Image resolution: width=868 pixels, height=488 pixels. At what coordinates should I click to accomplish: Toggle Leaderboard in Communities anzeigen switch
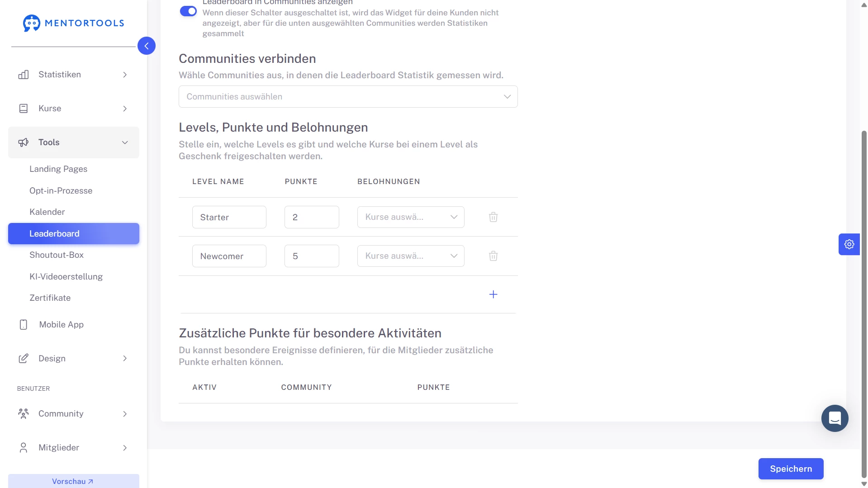188,11
